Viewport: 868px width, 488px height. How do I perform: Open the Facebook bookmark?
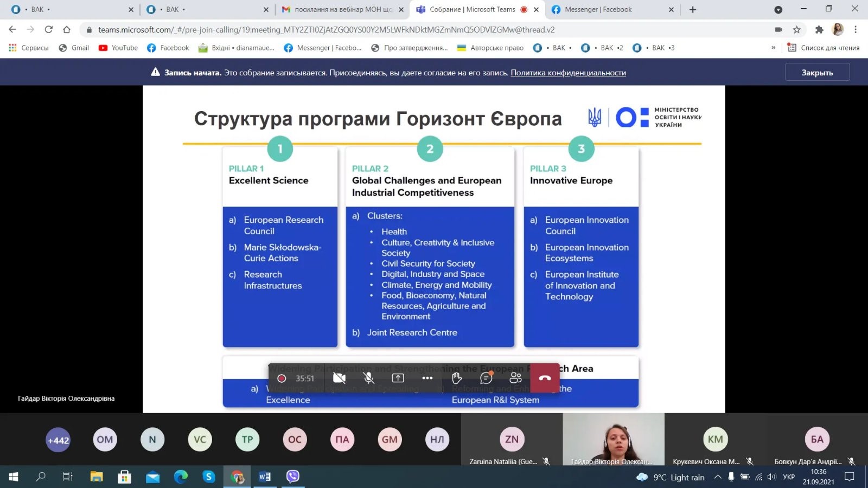click(168, 48)
